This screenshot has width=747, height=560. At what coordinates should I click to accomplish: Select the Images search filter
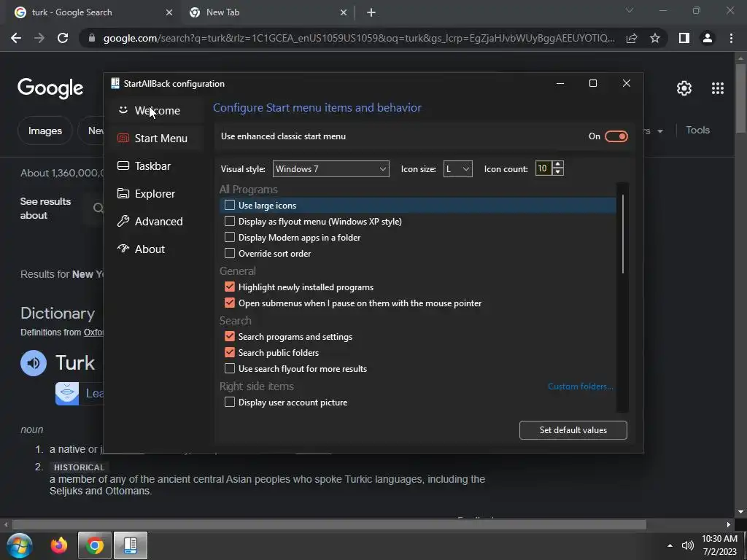pyautogui.click(x=44, y=131)
